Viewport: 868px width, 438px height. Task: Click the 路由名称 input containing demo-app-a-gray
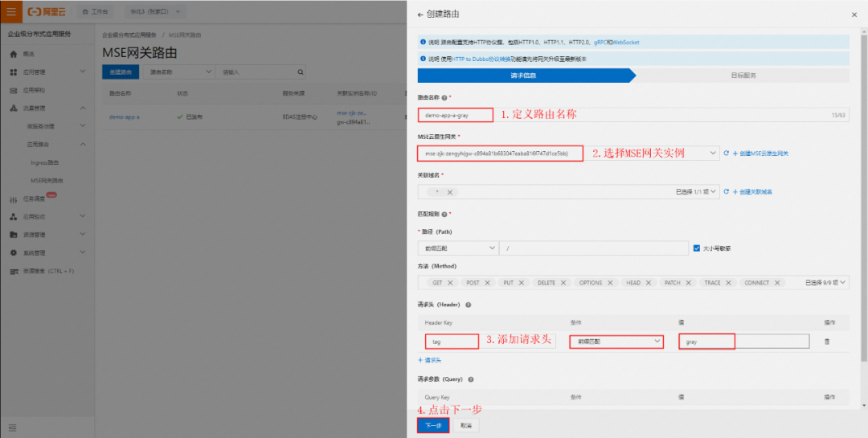click(x=633, y=115)
